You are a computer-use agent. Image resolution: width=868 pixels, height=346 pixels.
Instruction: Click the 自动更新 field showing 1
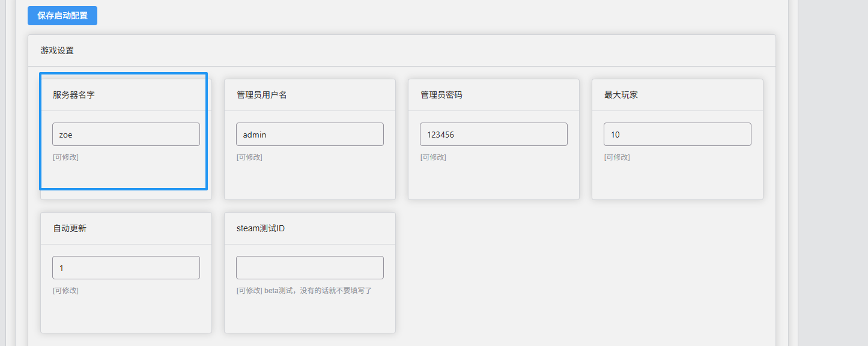coord(126,268)
